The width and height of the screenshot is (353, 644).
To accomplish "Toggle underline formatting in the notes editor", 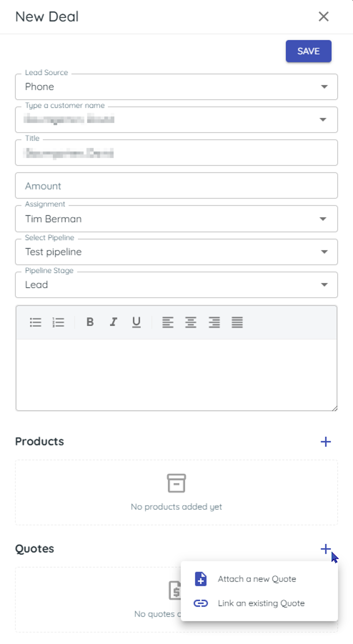I will pyautogui.click(x=136, y=322).
